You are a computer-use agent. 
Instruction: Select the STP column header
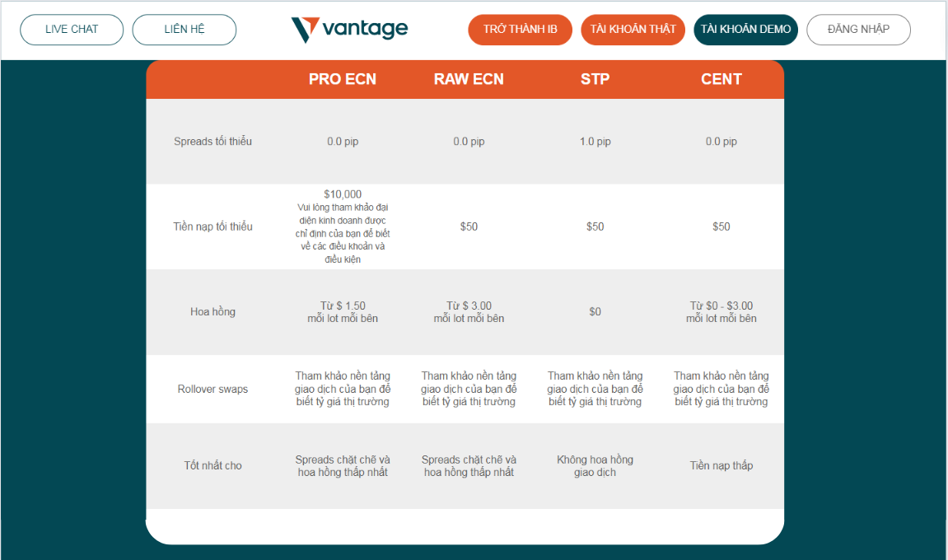click(x=595, y=79)
